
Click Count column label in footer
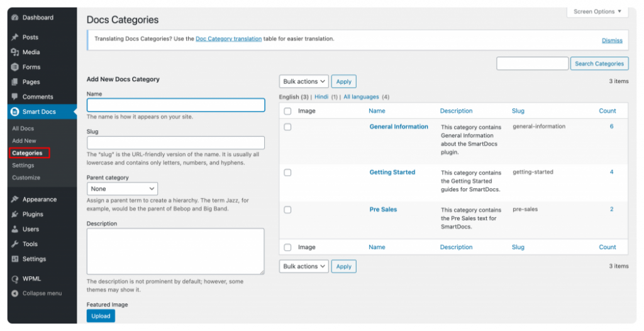coord(608,247)
